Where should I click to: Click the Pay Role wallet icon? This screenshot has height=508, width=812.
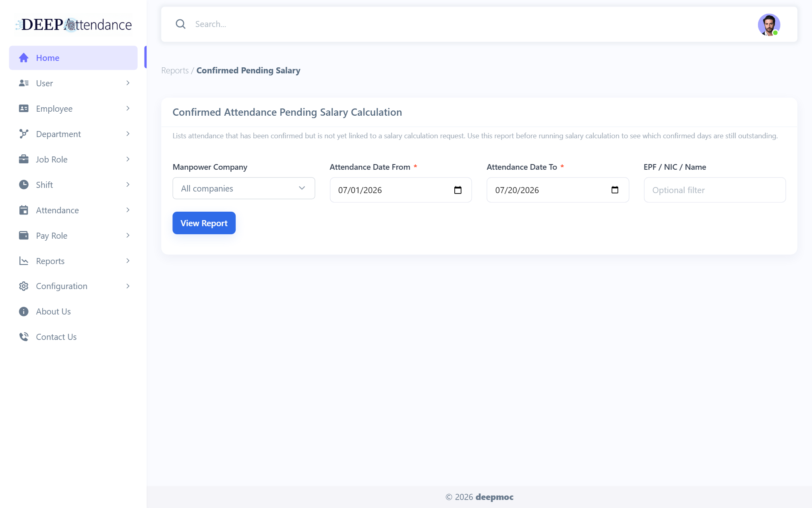pyautogui.click(x=24, y=235)
